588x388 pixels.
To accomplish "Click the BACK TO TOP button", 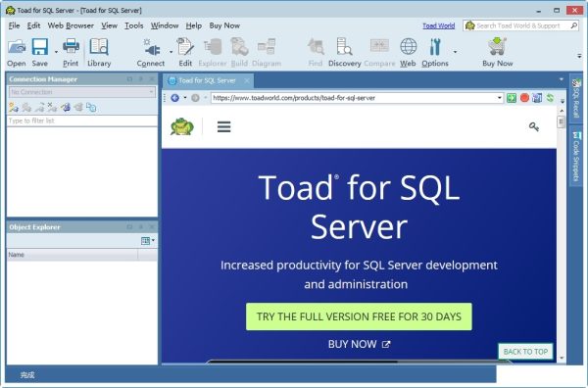I will pos(525,352).
